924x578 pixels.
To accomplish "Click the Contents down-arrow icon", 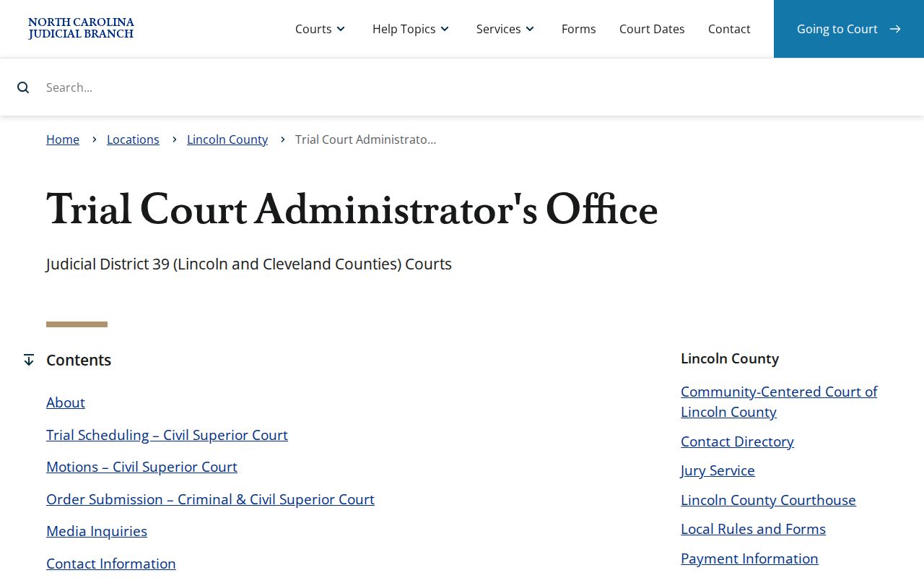I will [x=29, y=360].
